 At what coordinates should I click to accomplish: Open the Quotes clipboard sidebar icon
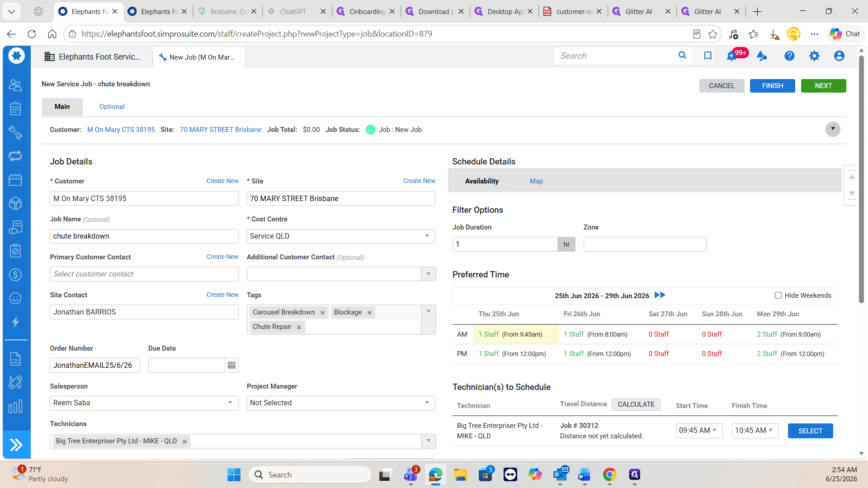tap(15, 108)
